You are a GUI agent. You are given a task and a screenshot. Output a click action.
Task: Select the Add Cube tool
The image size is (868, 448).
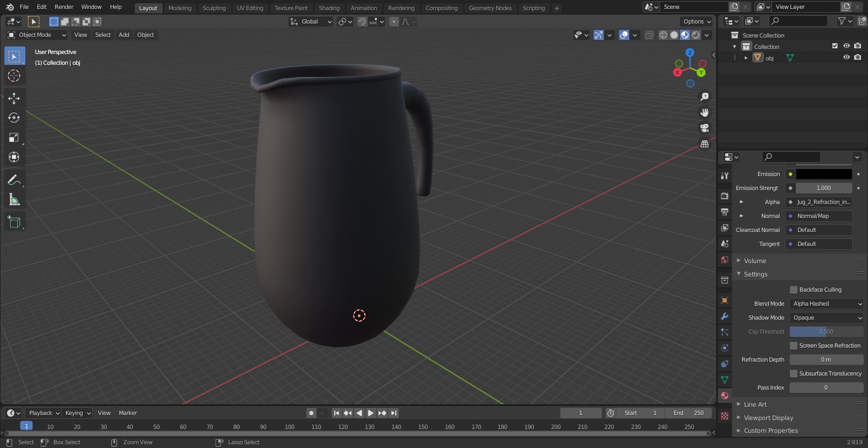pyautogui.click(x=14, y=222)
